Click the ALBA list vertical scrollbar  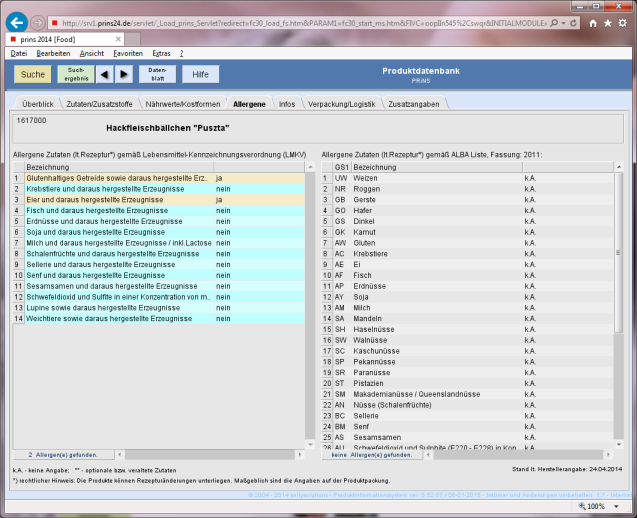[x=619, y=300]
